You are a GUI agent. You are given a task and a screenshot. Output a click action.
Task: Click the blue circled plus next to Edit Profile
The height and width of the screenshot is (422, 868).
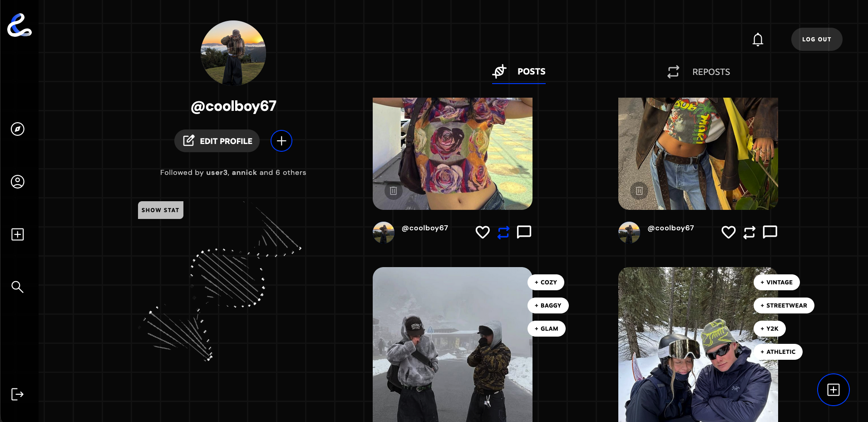(281, 141)
